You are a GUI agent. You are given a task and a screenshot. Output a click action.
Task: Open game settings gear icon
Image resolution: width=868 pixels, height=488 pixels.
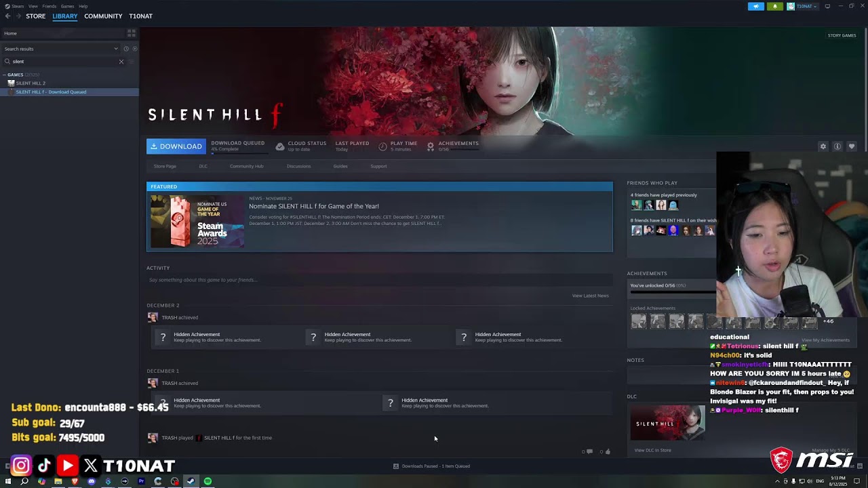click(823, 146)
